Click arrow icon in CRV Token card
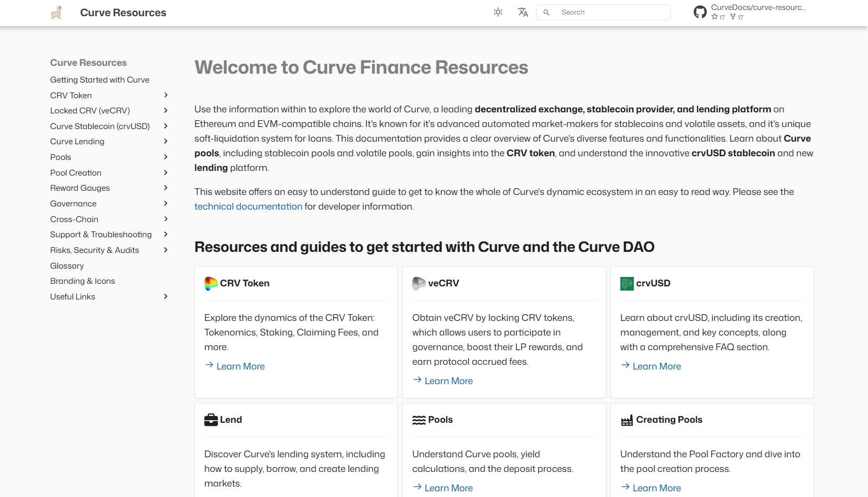Image resolution: width=868 pixels, height=497 pixels. pos(209,365)
